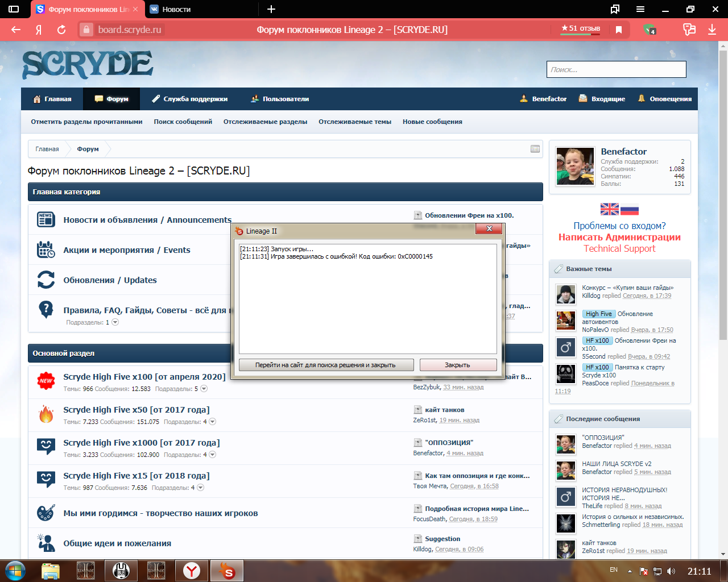Open the browser downloads icon
Screen dimensions: 728x582
click(712, 30)
